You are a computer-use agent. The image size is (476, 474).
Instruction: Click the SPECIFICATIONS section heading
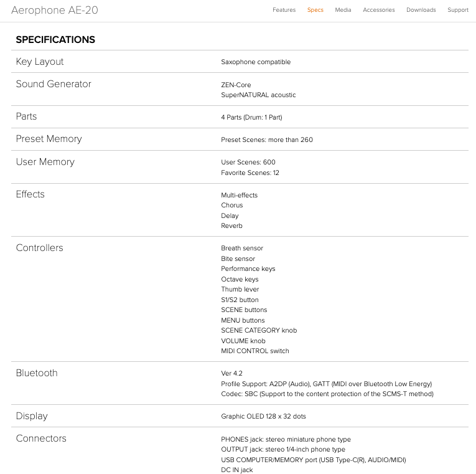coord(55,40)
